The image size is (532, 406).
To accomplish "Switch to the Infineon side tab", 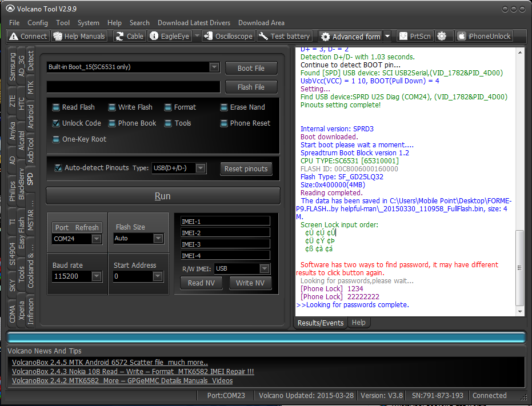I will [x=30, y=311].
